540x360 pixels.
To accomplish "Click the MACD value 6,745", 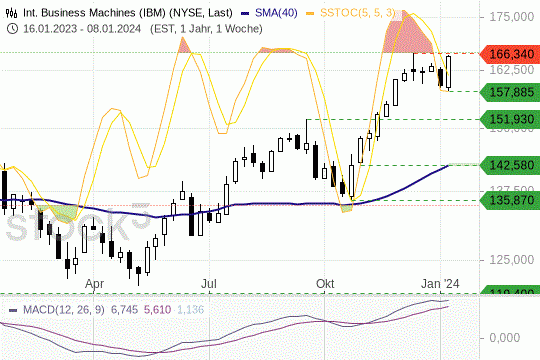I will pos(124,310).
